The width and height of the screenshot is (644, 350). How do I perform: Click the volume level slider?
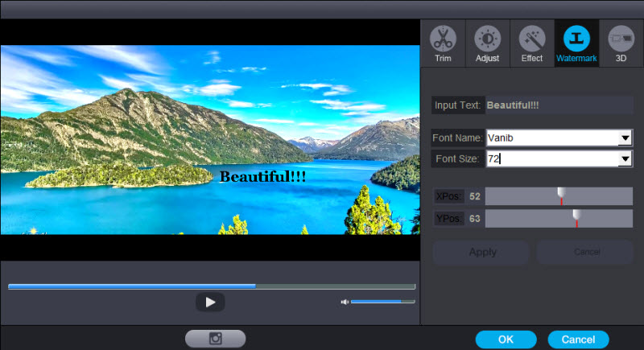pyautogui.click(x=382, y=302)
